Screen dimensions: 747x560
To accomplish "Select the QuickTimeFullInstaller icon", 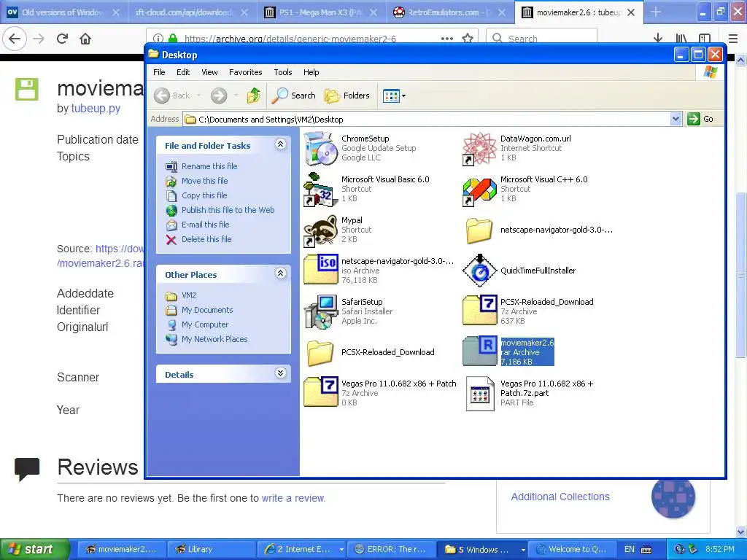I will click(x=479, y=271).
